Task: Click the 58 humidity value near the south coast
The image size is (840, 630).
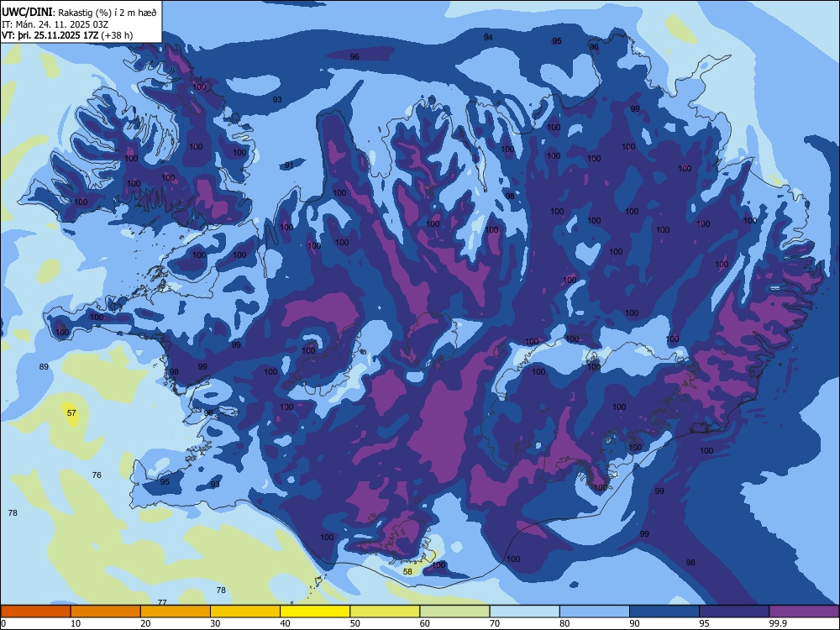Action: point(407,571)
